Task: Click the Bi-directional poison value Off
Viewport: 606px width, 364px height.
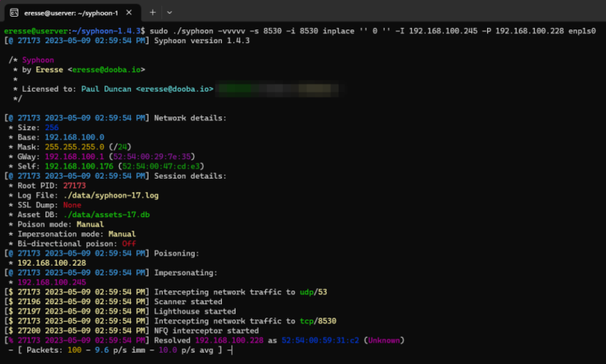Action: (129, 243)
